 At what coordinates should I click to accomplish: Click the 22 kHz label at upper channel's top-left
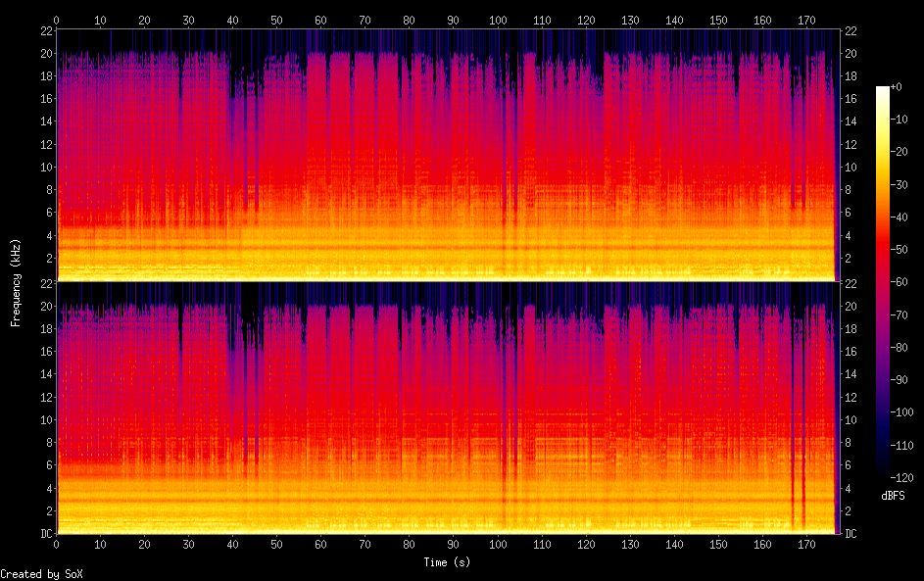pos(44,31)
